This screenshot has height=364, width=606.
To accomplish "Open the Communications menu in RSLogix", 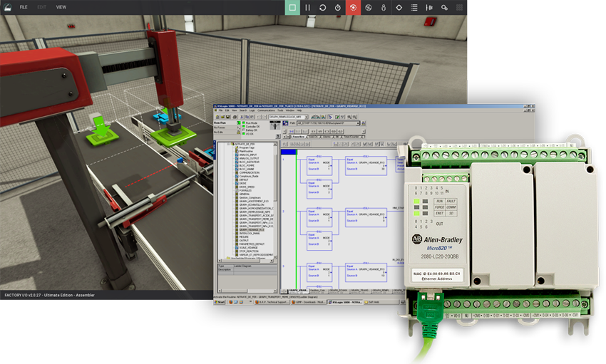I will coord(266,110).
